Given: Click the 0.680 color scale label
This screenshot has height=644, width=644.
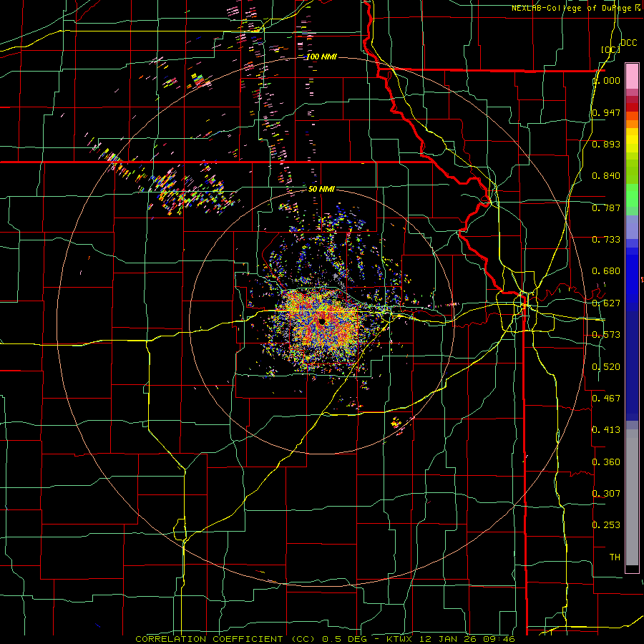Looking at the screenshot, I should [x=606, y=271].
